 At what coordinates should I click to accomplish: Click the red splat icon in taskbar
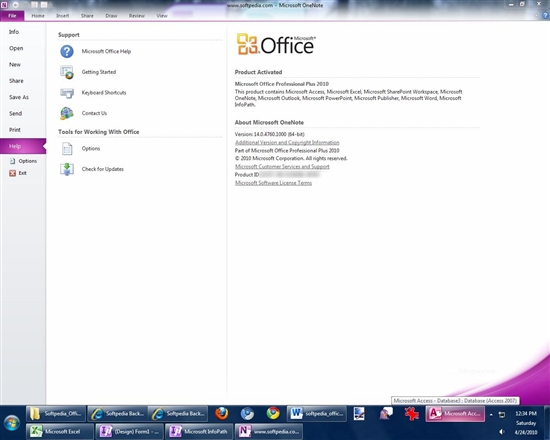tap(411, 413)
